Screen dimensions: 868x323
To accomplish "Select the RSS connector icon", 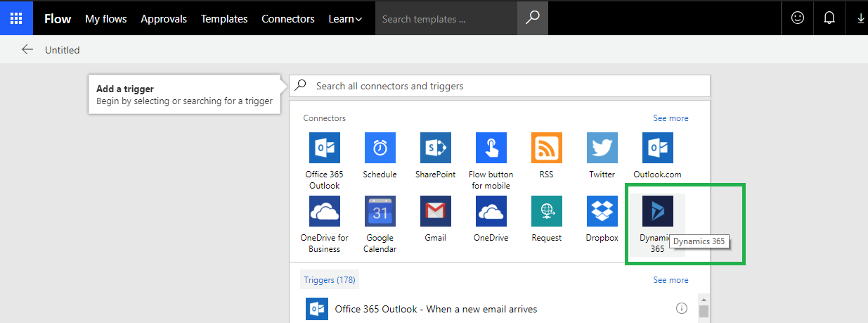I will coord(547,148).
